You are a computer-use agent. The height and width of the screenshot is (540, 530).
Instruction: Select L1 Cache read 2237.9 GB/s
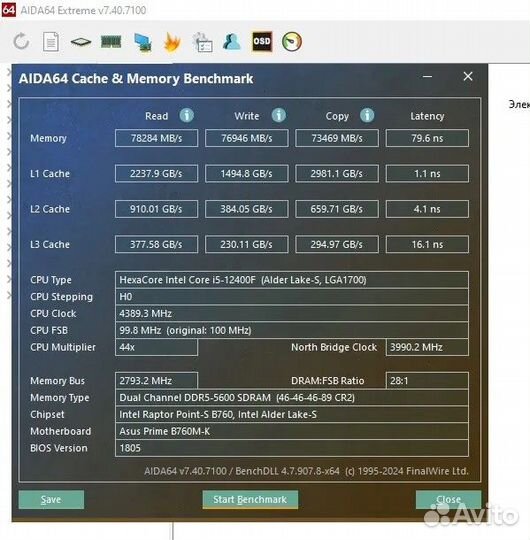tap(156, 174)
